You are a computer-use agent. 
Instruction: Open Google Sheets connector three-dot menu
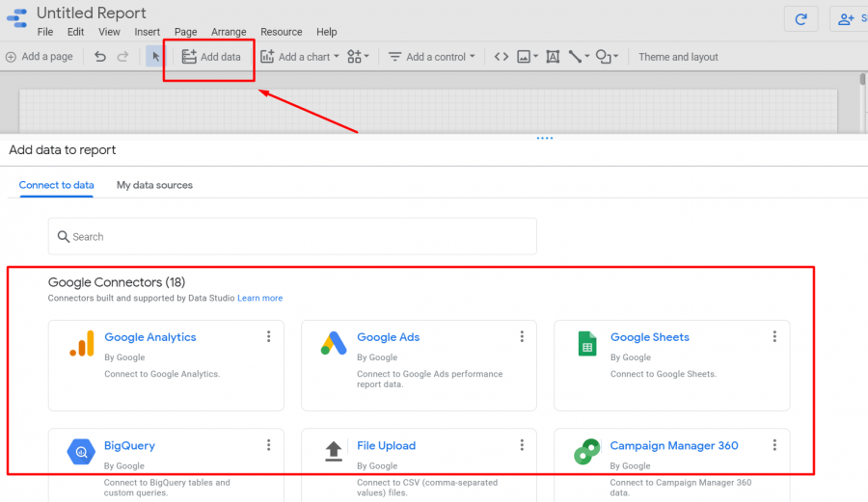tap(774, 336)
